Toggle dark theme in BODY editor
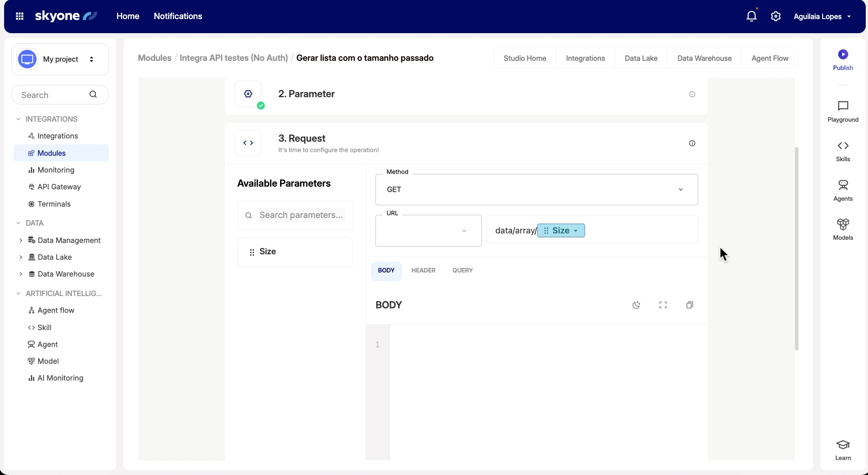 (x=636, y=305)
